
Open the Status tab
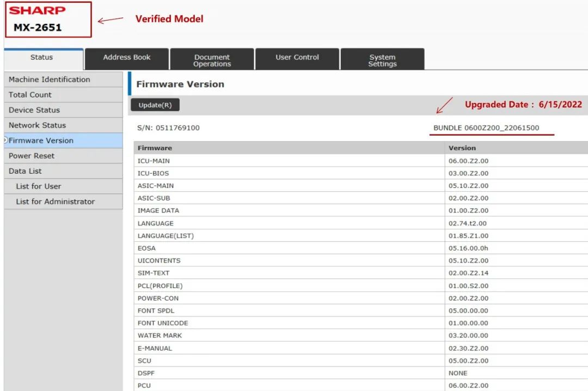click(42, 58)
